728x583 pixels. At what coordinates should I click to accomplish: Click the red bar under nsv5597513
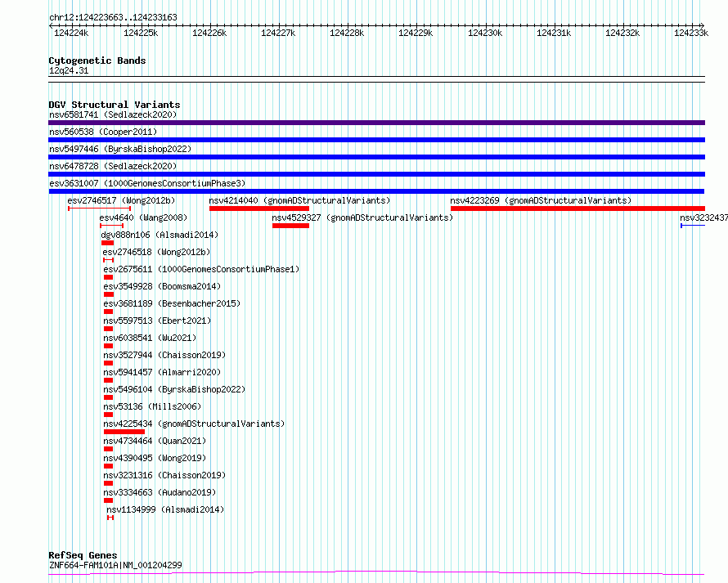(x=108, y=329)
